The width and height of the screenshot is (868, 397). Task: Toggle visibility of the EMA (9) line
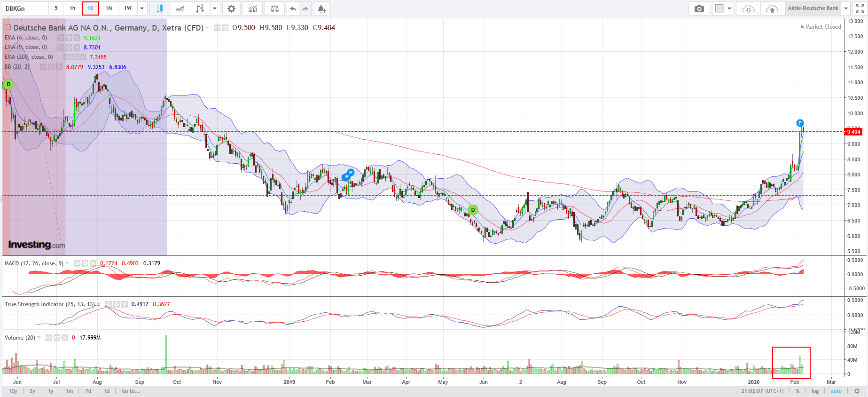click(61, 47)
